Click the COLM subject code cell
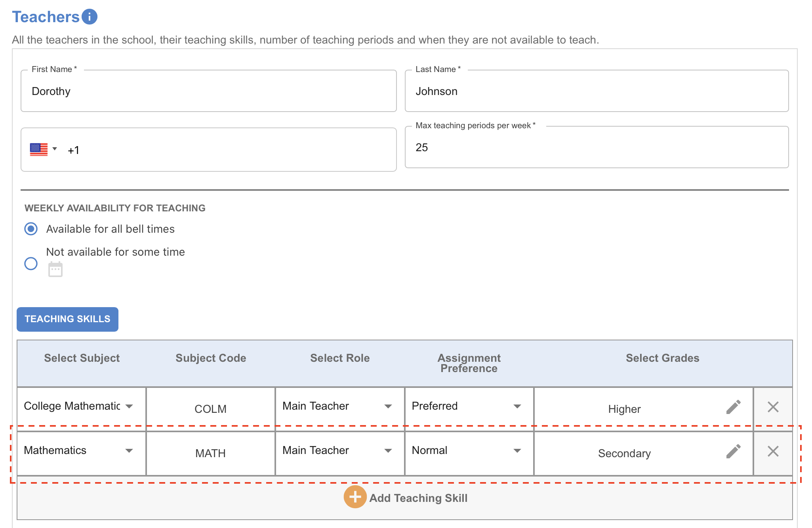The width and height of the screenshot is (812, 528). tap(211, 409)
